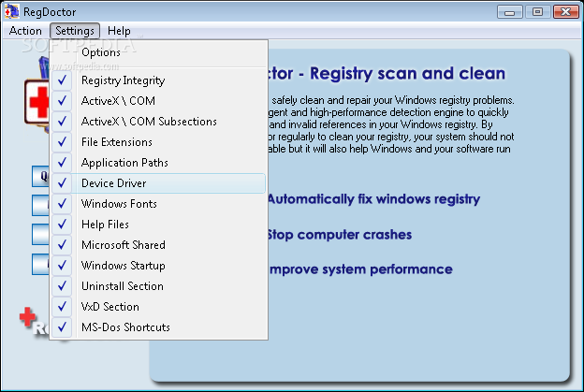Click the RegDoctor title bar app icon
Screen dimensions: 584x392
click(x=11, y=11)
